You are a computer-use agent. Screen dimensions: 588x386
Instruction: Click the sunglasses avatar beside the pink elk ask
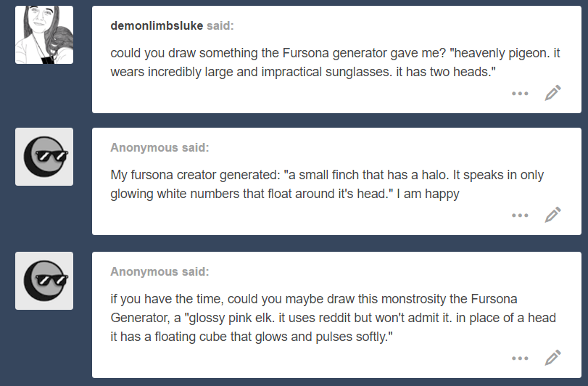pyautogui.click(x=44, y=281)
